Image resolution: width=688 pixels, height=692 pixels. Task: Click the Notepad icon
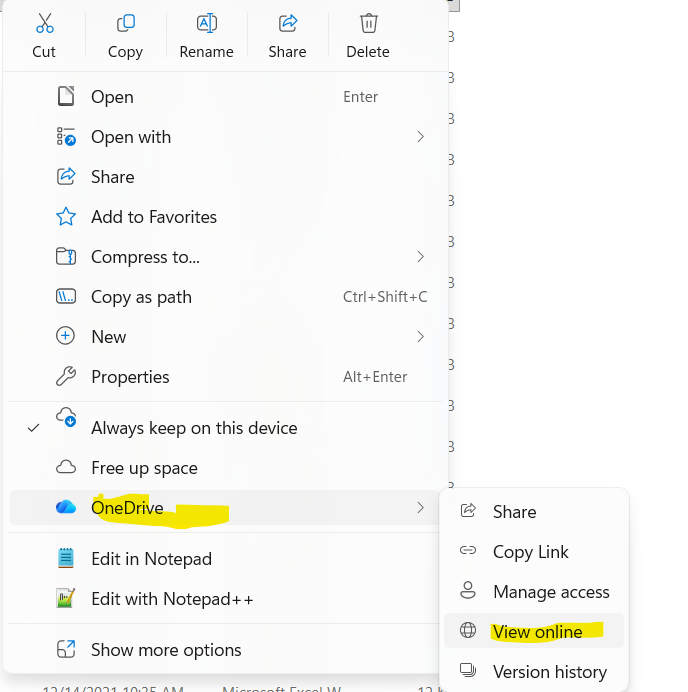(x=66, y=558)
